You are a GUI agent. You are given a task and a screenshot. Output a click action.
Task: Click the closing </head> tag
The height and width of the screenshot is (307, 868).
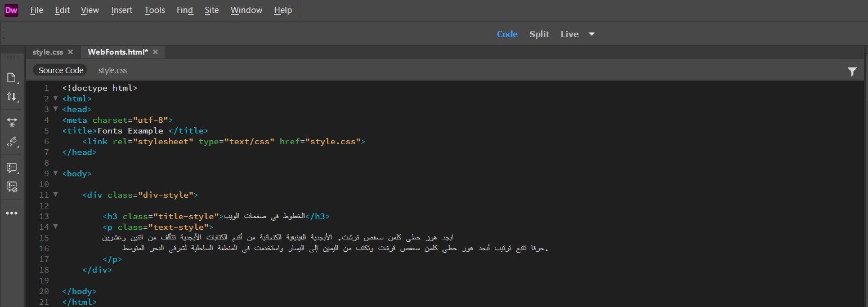(79, 152)
